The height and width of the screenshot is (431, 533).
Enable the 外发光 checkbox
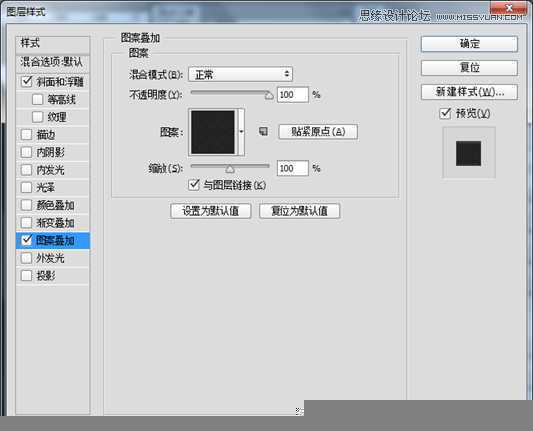click(x=27, y=258)
